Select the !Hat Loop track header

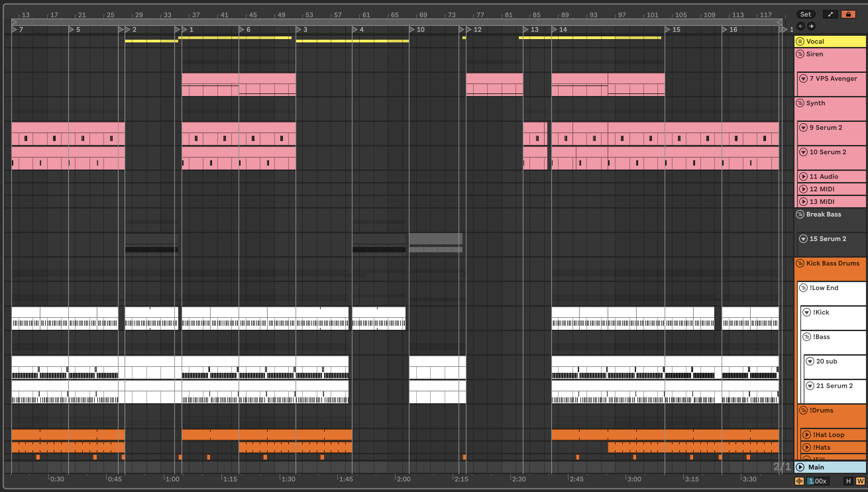pyautogui.click(x=828, y=434)
